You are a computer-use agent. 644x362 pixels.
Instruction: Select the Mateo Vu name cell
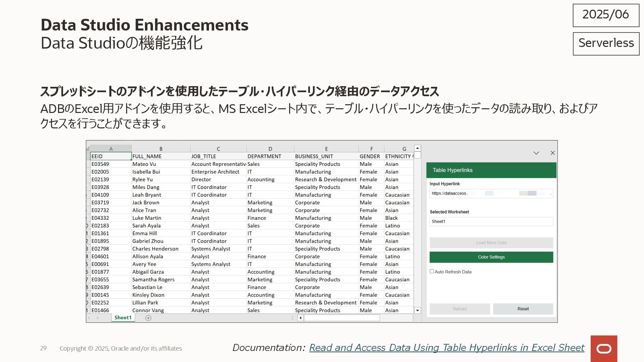coord(161,164)
